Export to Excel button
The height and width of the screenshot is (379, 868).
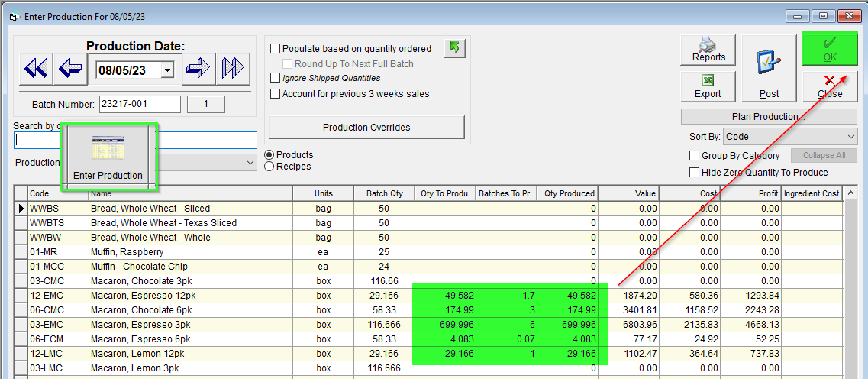708,86
